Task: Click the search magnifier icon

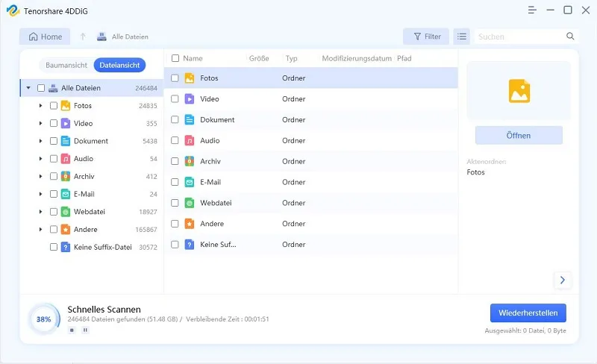Action: pyautogui.click(x=570, y=37)
